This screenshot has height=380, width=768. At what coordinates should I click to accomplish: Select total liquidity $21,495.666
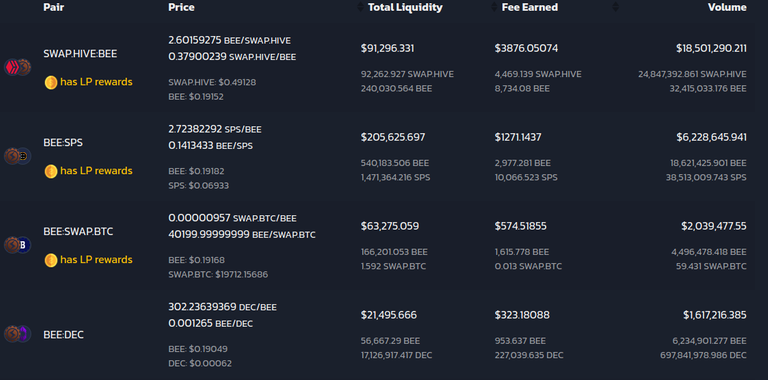tap(389, 315)
